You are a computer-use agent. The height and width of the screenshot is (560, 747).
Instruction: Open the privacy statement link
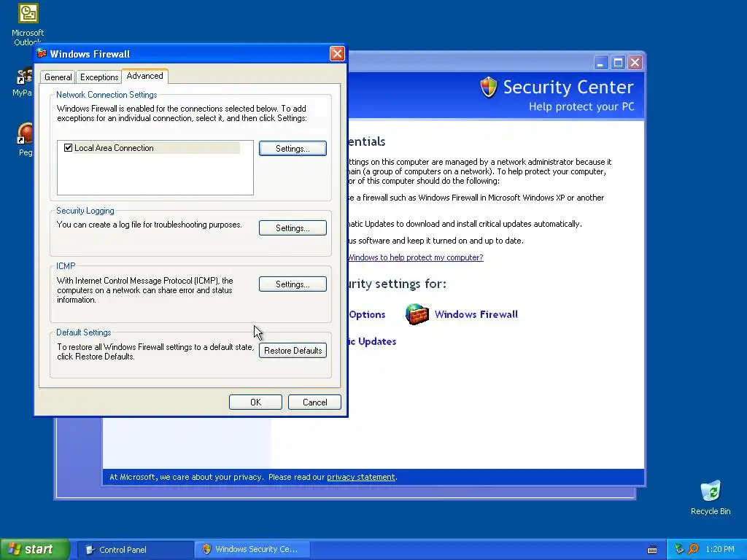(x=360, y=477)
